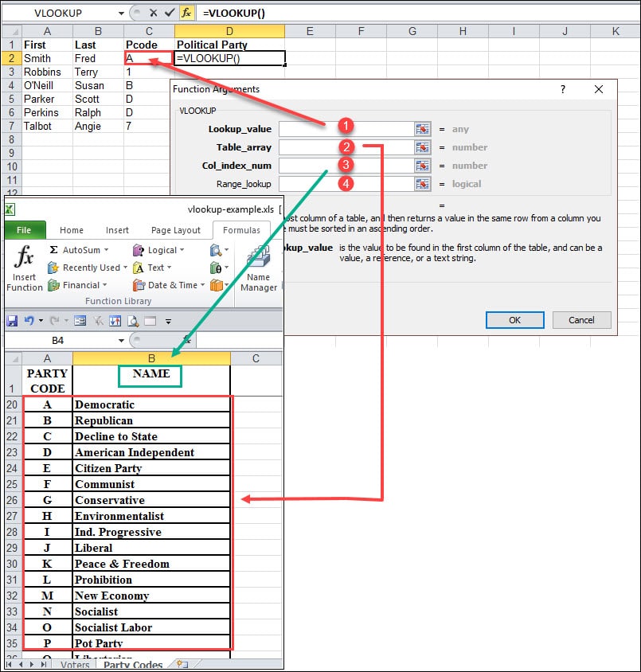The width and height of the screenshot is (641, 672).
Task: Click collapse-dialog icon beside Lookup_value field
Action: (x=422, y=129)
